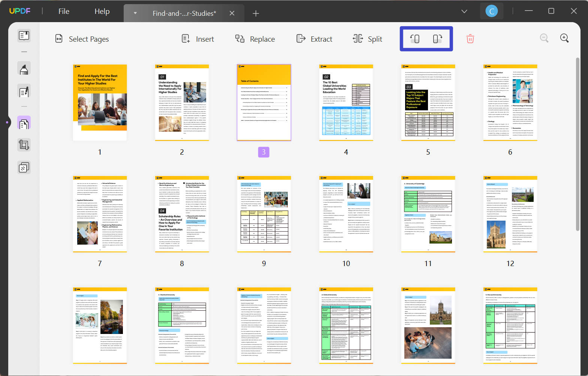The image size is (588, 376).
Task: Click the Extract button
Action: click(x=314, y=39)
